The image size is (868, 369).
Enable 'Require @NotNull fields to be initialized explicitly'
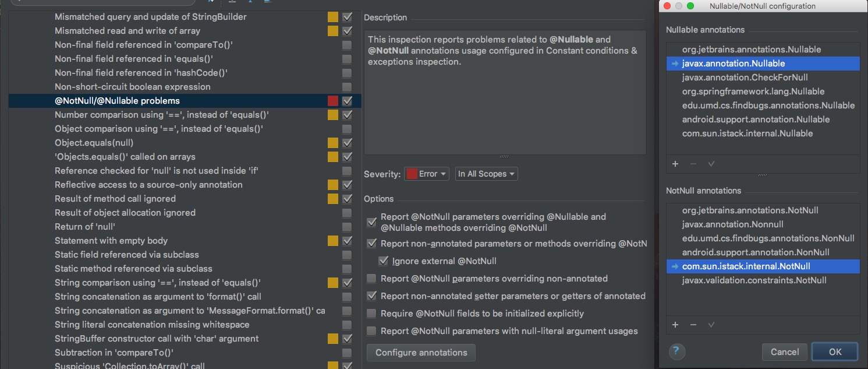pyautogui.click(x=371, y=314)
